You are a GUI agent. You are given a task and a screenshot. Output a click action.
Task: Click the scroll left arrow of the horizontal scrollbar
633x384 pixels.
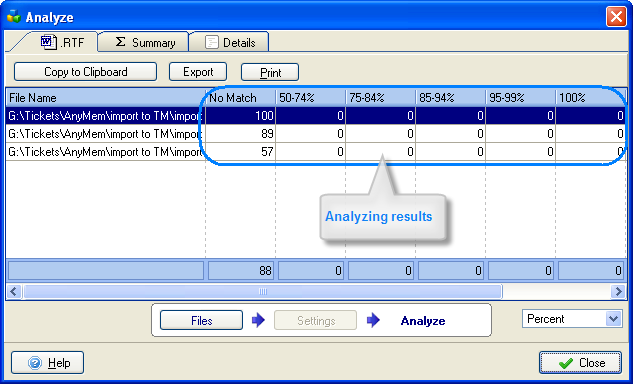click(14, 291)
